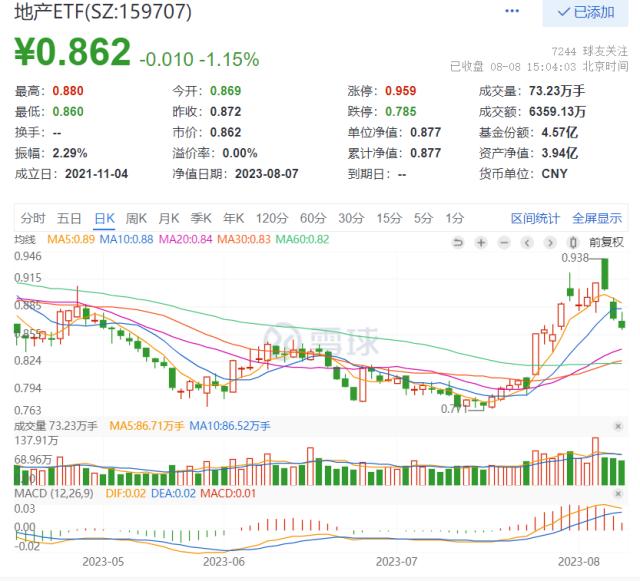
Task: Click the 7244 球友关注 follower count
Action: pos(589,51)
